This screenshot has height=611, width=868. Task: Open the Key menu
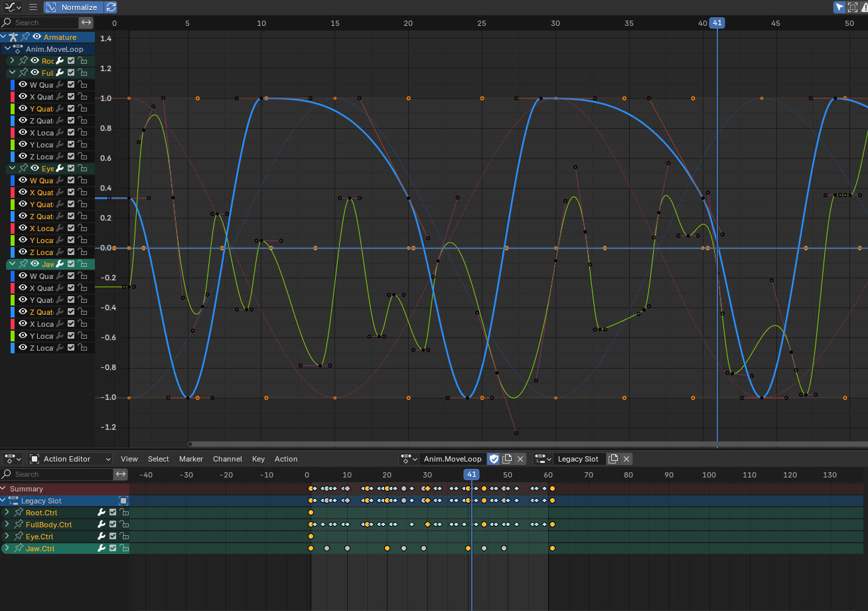(258, 459)
